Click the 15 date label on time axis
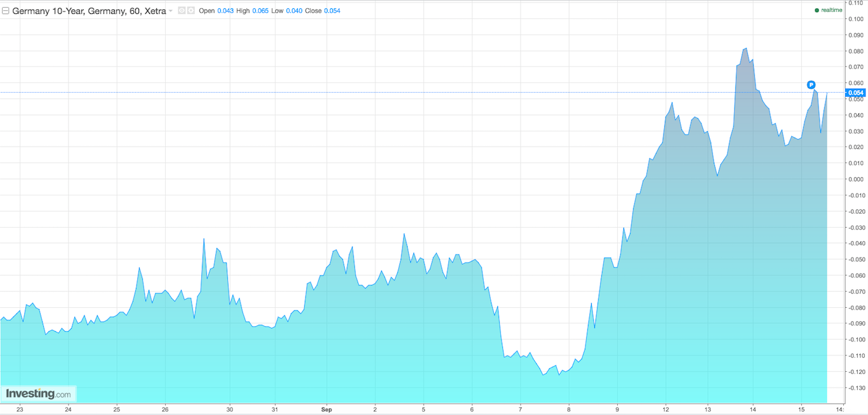The image size is (868, 415). pyautogui.click(x=801, y=409)
